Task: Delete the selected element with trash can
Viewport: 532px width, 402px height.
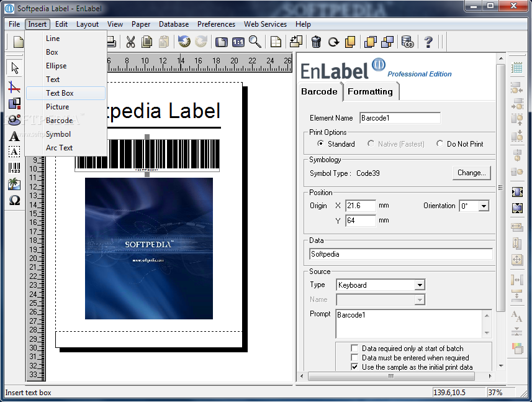Action: pyautogui.click(x=316, y=42)
